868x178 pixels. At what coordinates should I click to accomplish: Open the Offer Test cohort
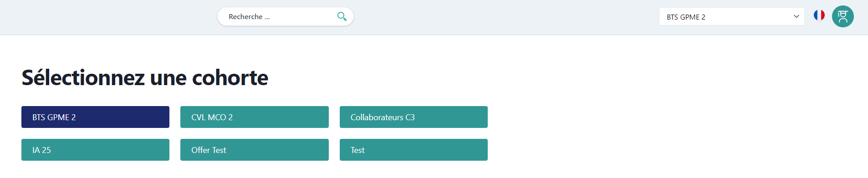[x=254, y=150]
